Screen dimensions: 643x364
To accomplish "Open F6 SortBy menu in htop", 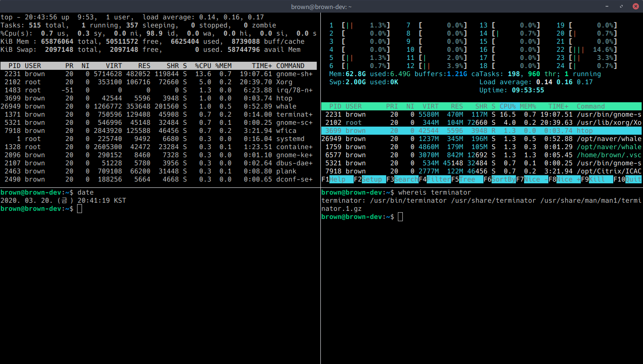I will coord(500,179).
